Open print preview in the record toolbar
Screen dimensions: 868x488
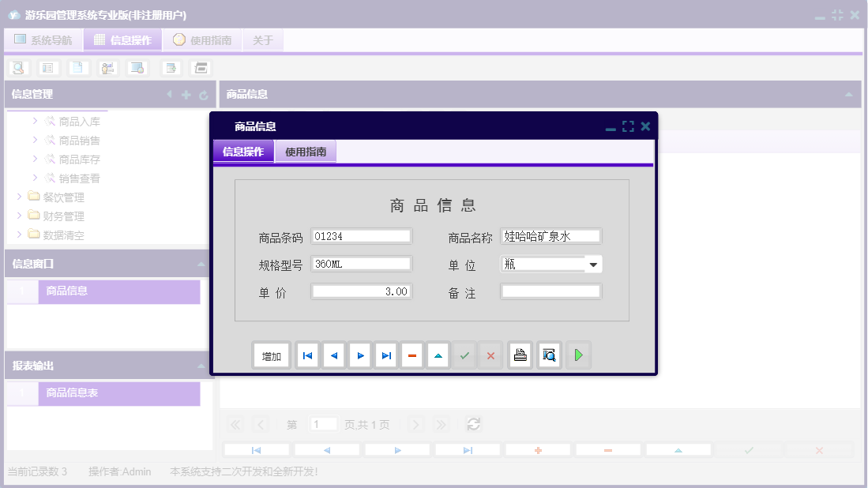pos(548,355)
